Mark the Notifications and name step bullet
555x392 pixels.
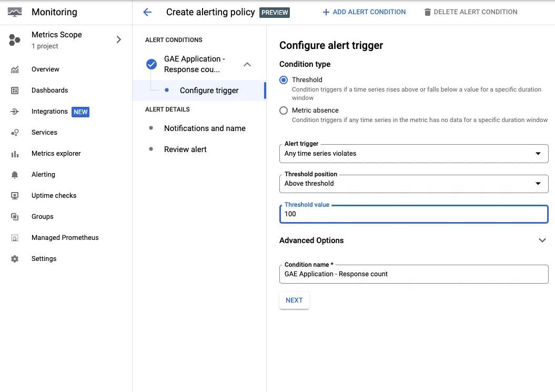152,128
